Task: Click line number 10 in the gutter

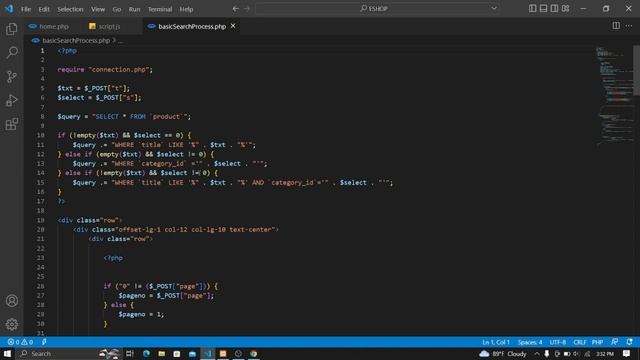Action: click(x=40, y=135)
